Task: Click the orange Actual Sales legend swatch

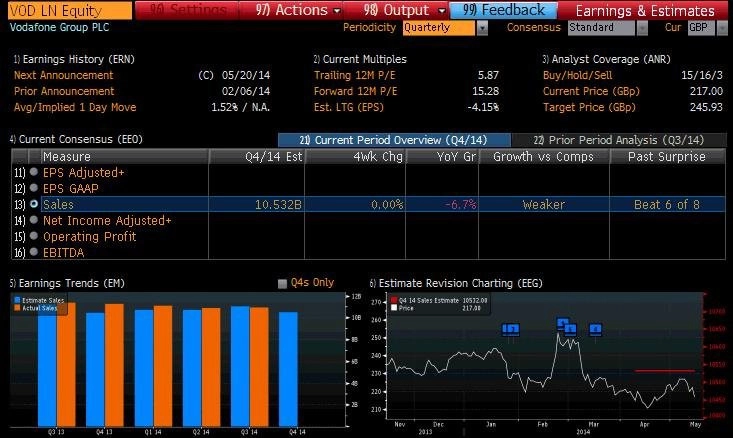Action: [18, 308]
